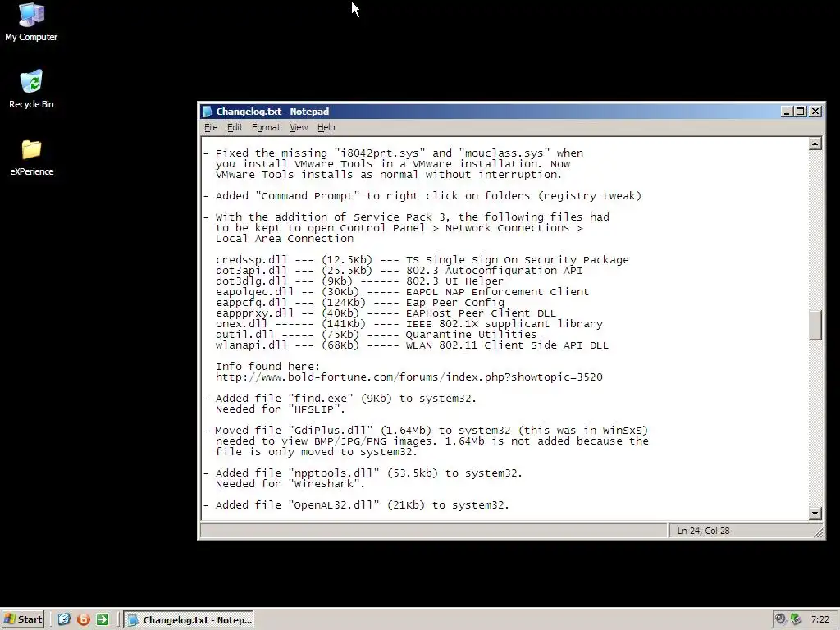Open the Edit menu
This screenshot has height=630, width=840.
pyautogui.click(x=235, y=127)
